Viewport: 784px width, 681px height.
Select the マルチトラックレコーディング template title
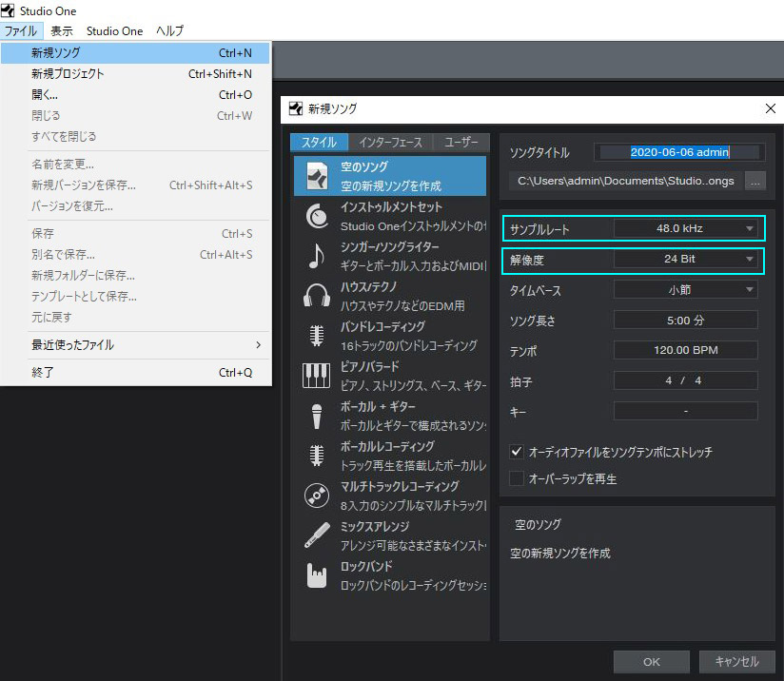[400, 487]
